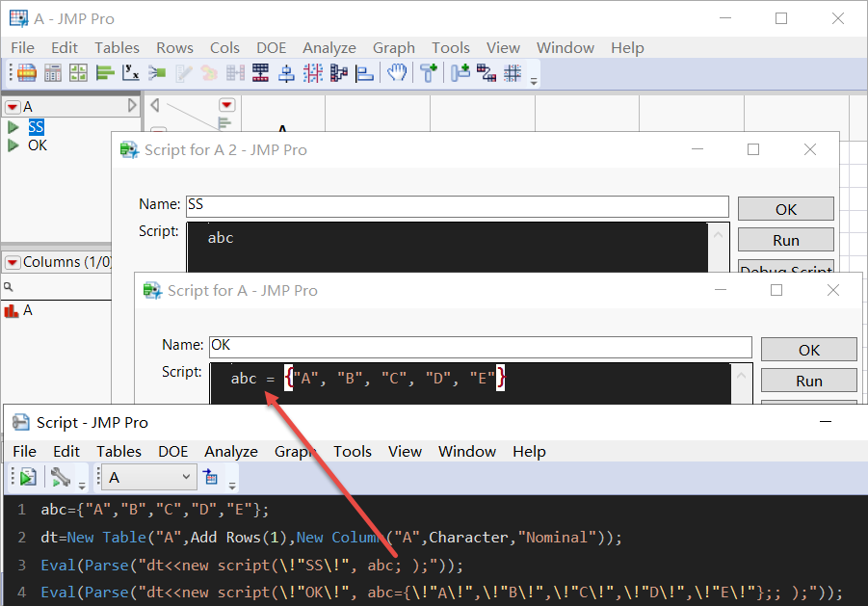Click script line 1 starting with abc={"A"

point(154,510)
